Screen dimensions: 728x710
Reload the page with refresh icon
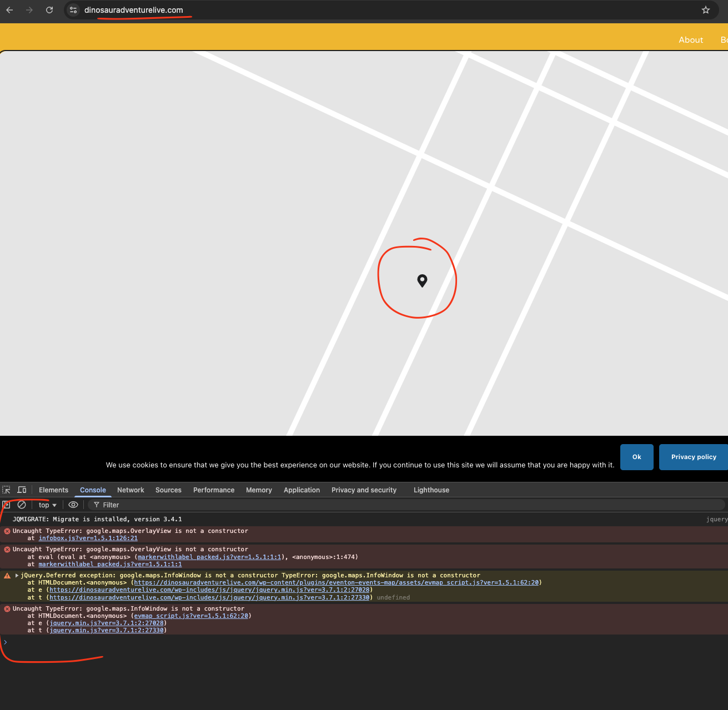[49, 10]
